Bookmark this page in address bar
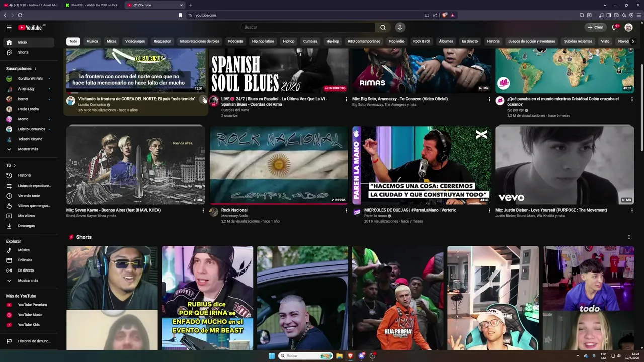644x362 pixels. point(181,15)
